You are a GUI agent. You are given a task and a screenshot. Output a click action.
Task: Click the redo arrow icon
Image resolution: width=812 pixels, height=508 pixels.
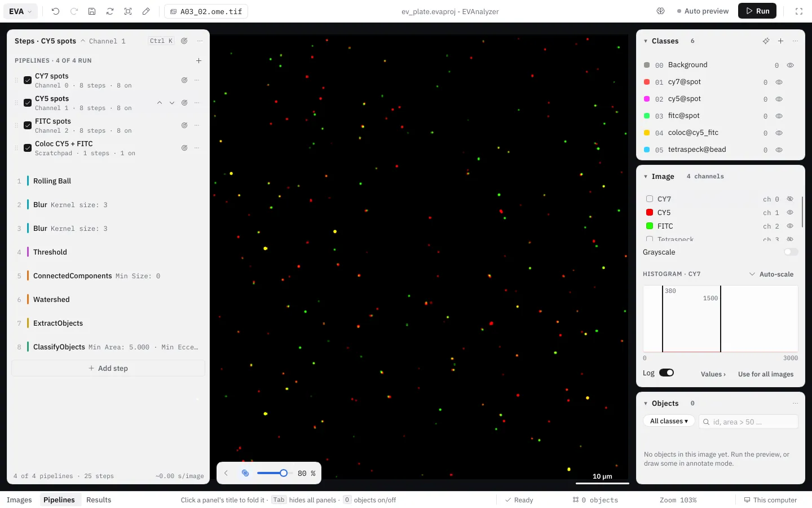[74, 11]
